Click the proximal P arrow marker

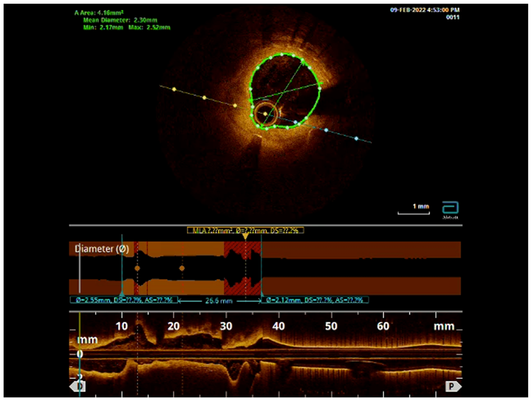point(453,386)
